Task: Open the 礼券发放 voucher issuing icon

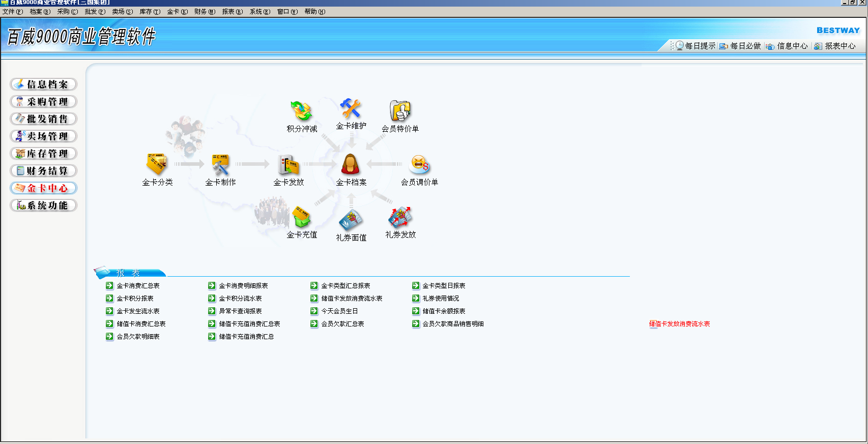Action: [400, 217]
